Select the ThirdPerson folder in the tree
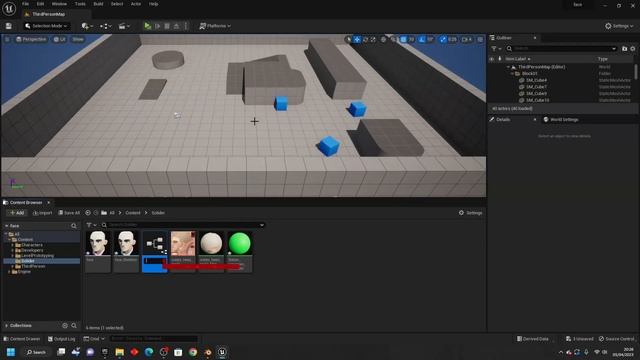Image resolution: width=640 pixels, height=360 pixels. click(33, 266)
